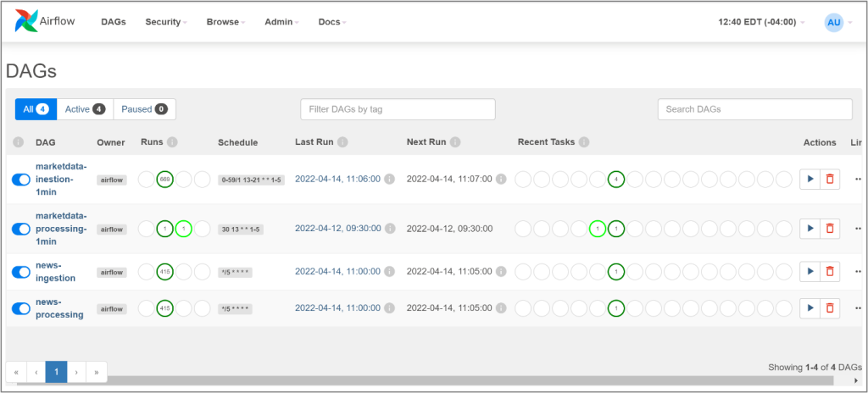Toggle the news-ingestion DAG off
868x393 pixels.
[x=21, y=272]
